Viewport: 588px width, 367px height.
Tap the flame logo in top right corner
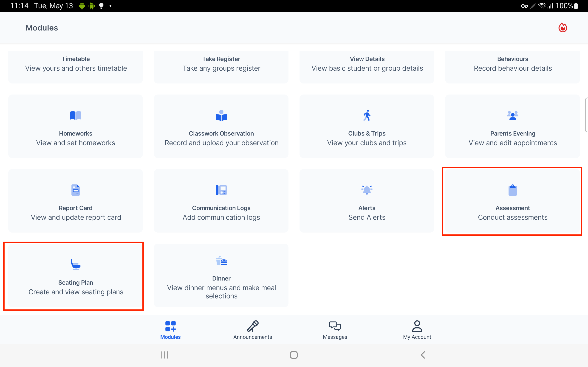point(563,28)
